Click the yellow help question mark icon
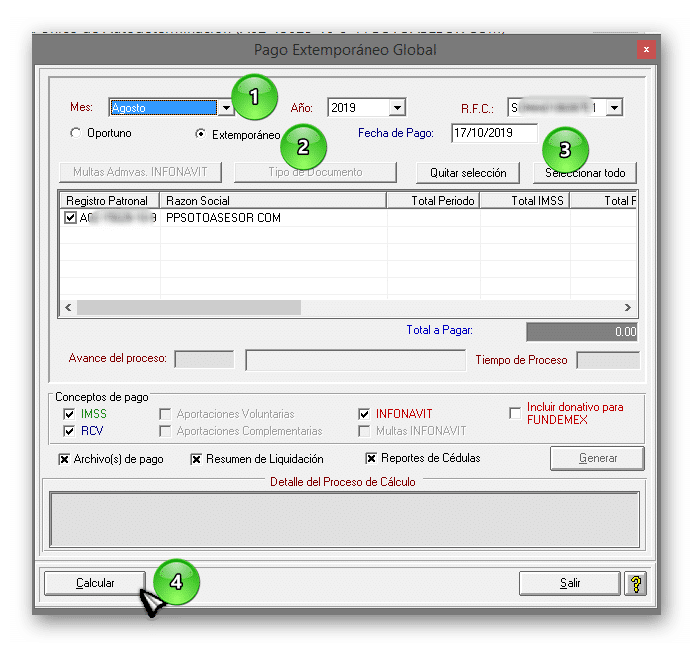693x647 pixels. 632,583
